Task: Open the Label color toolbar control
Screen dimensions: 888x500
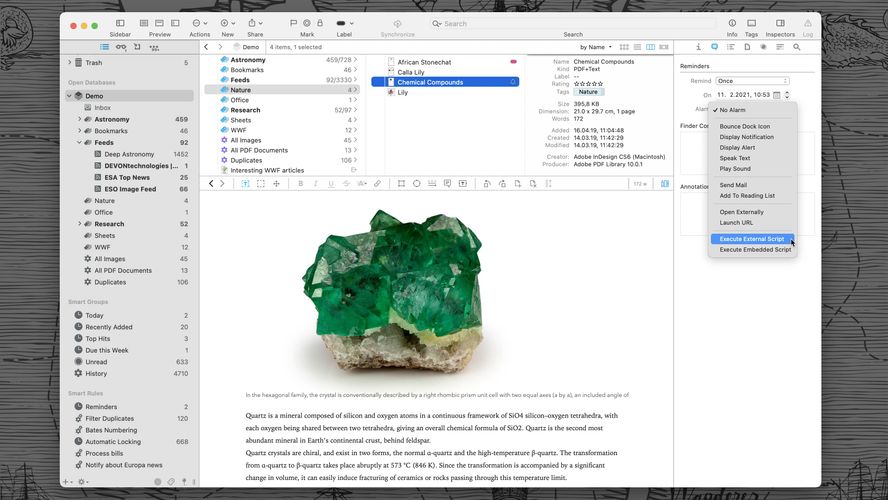Action: pyautogui.click(x=345, y=23)
